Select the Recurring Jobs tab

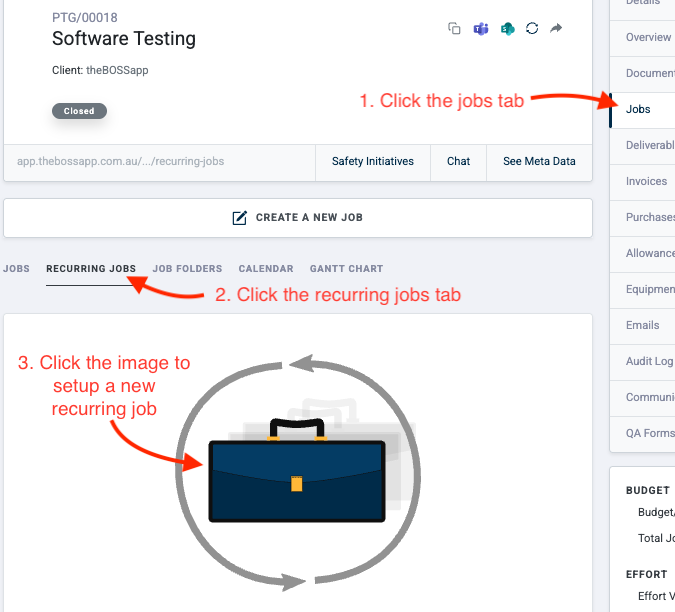(91, 269)
